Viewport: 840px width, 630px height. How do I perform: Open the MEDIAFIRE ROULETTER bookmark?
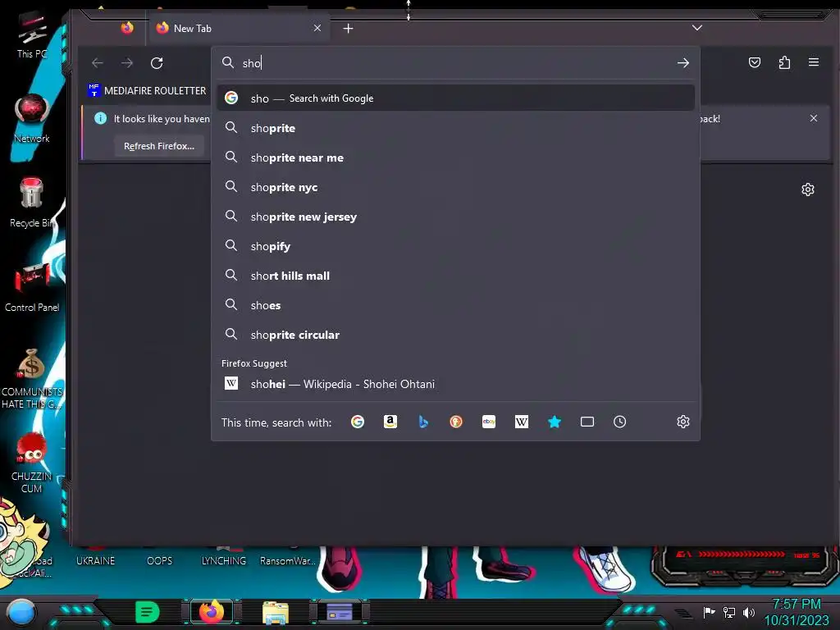click(x=147, y=90)
